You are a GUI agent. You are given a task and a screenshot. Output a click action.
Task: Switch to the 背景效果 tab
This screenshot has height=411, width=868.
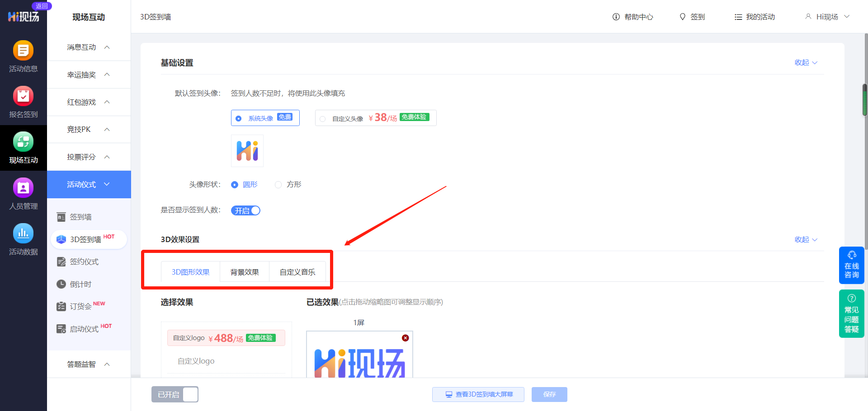(244, 271)
